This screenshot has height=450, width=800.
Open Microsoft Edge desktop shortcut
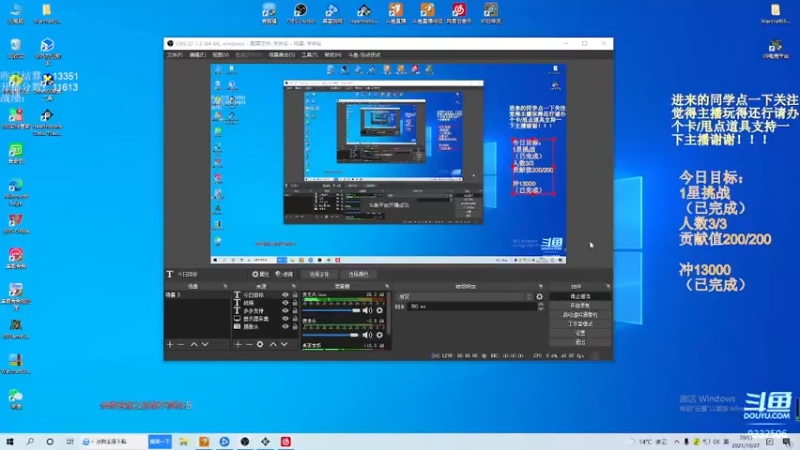[16, 192]
